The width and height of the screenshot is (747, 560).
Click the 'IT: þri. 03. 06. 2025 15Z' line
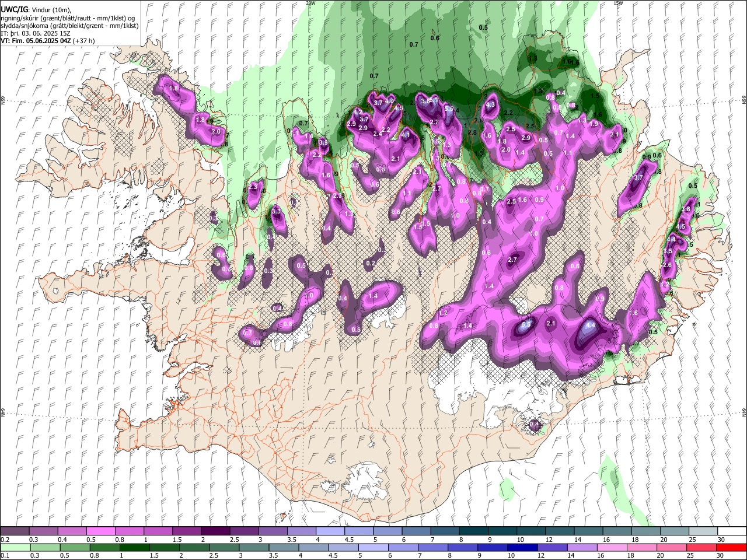click(x=36, y=33)
